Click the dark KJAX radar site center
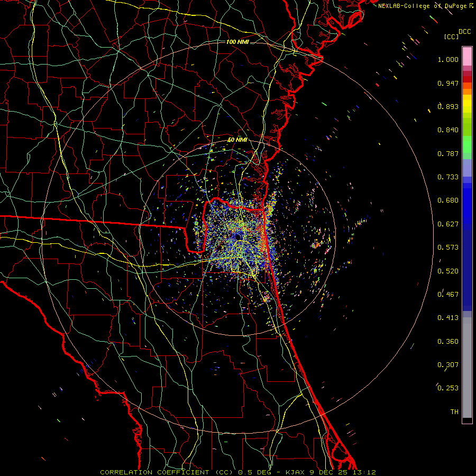Viewport: 476px width, 476px height. click(x=237, y=236)
